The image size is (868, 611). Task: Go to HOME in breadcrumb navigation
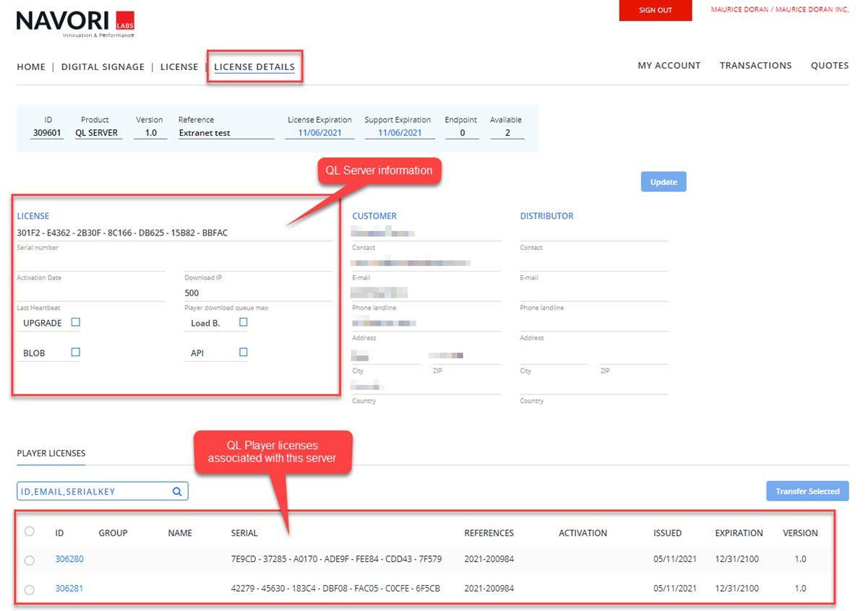31,66
